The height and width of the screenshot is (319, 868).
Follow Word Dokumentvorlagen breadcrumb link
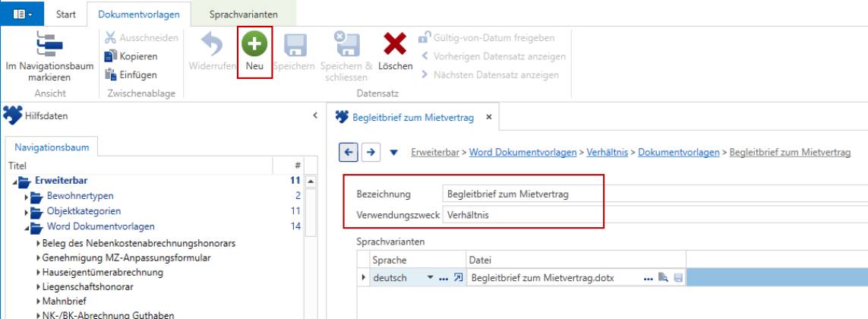pos(522,153)
